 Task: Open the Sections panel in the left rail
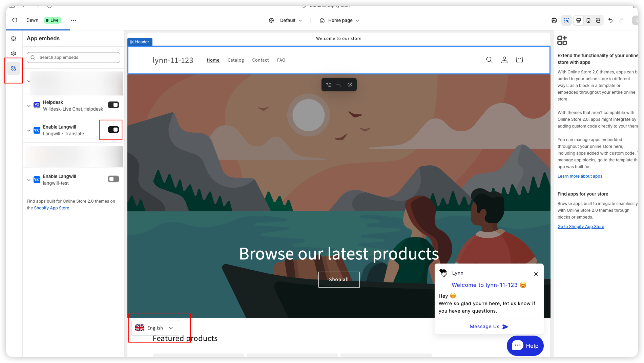pyautogui.click(x=14, y=39)
